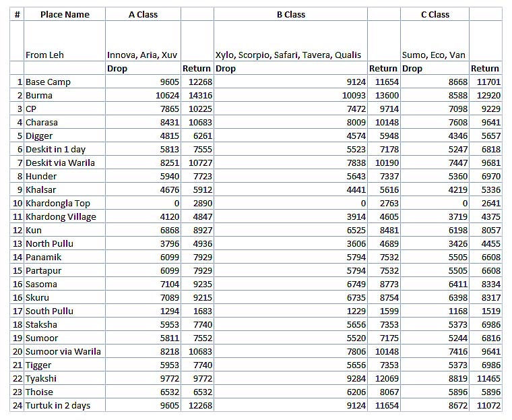Click the 'From Leh' cell
This screenshot has height=420, width=512.
(x=44, y=55)
